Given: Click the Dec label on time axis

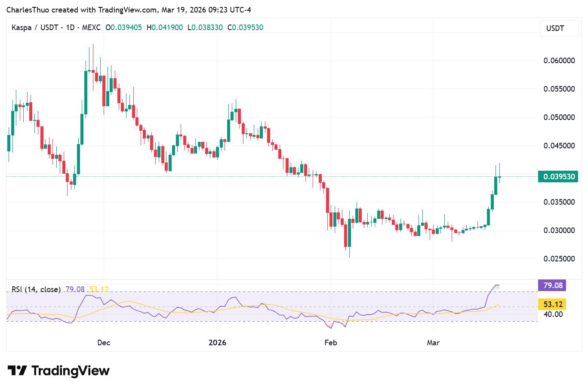Looking at the screenshot, I should pyautogui.click(x=104, y=343).
